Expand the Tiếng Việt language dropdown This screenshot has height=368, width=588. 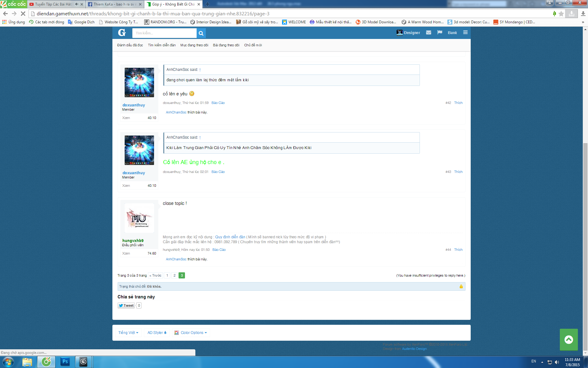click(x=128, y=333)
